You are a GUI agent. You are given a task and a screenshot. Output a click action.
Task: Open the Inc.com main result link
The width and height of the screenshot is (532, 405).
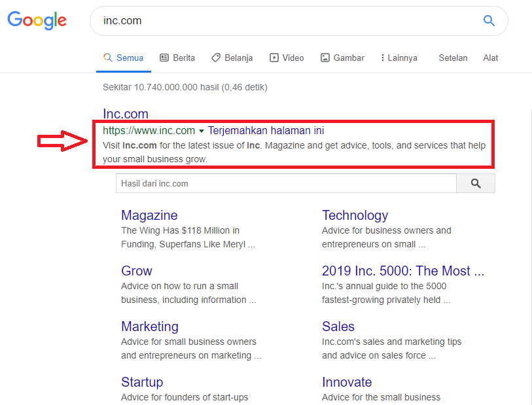coord(125,113)
